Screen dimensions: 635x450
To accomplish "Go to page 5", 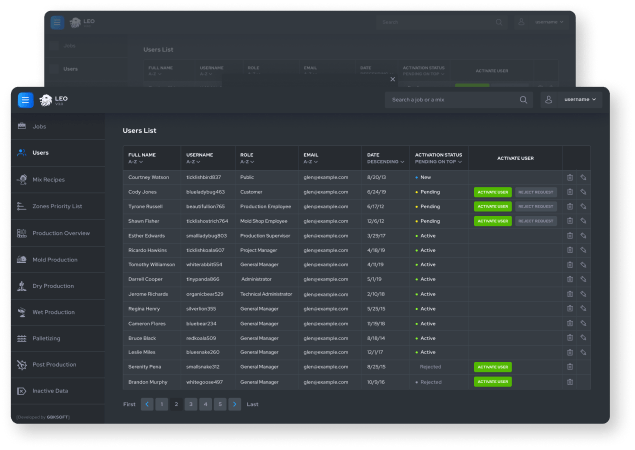I will [220, 404].
